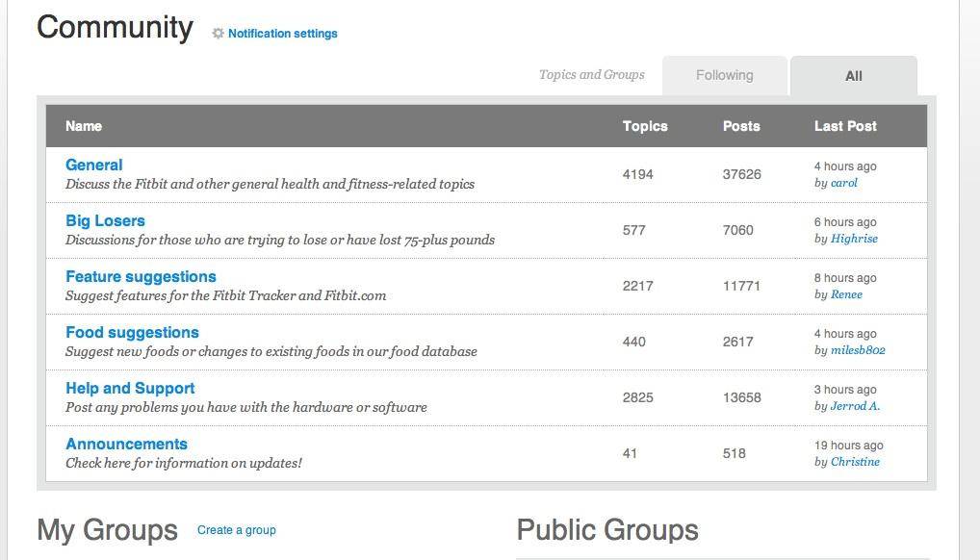Open Jerrod A.'s profile
Screen dimensions: 980x560
point(855,406)
